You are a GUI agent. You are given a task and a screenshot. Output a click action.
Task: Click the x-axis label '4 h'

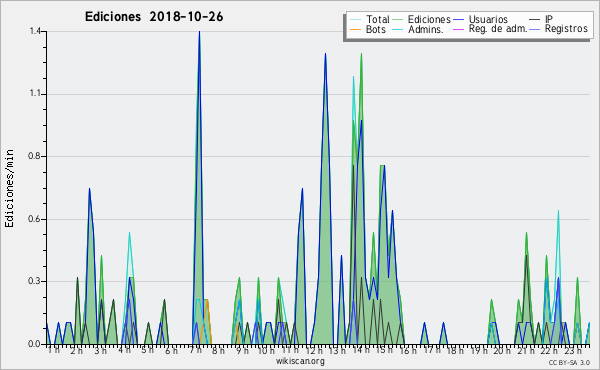coord(124,350)
